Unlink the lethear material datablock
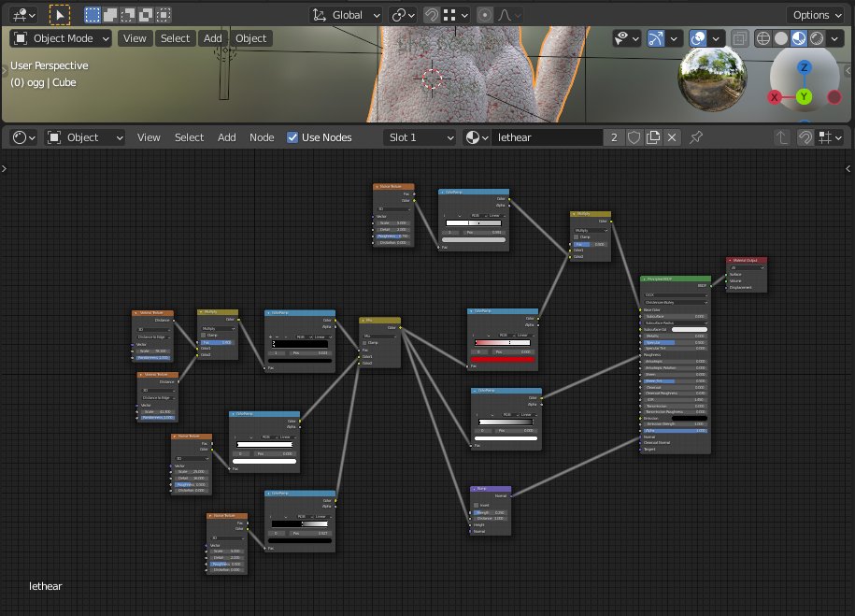The width and height of the screenshot is (855, 616). click(x=672, y=137)
